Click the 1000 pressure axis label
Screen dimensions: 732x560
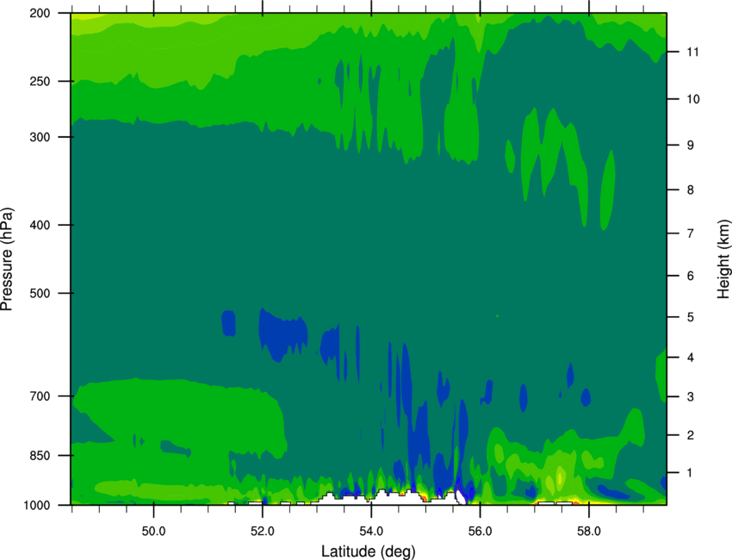[37, 505]
